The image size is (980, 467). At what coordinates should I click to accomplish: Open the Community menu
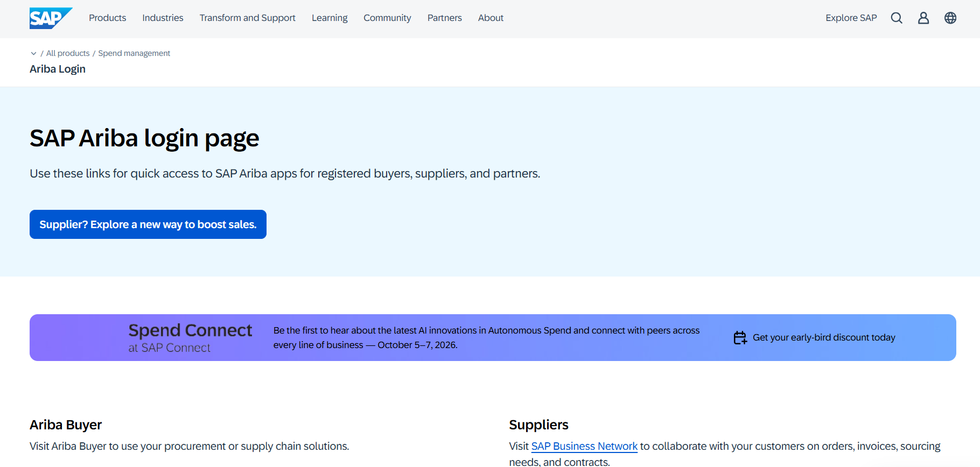click(387, 18)
